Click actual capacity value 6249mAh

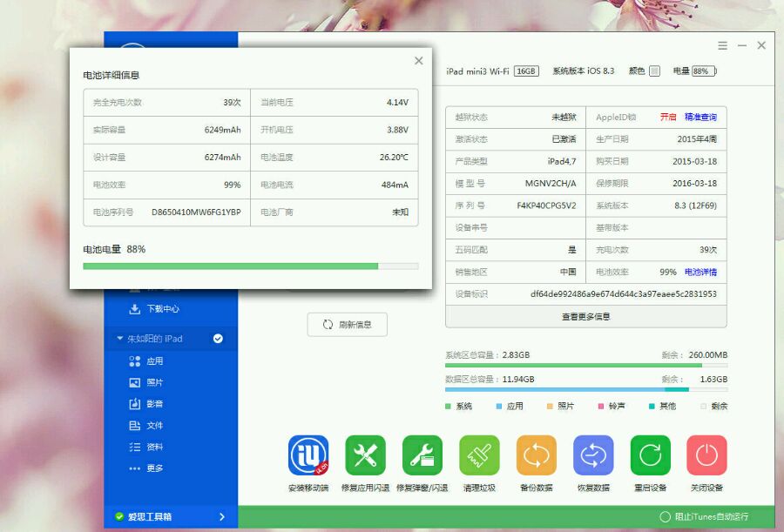click(222, 130)
